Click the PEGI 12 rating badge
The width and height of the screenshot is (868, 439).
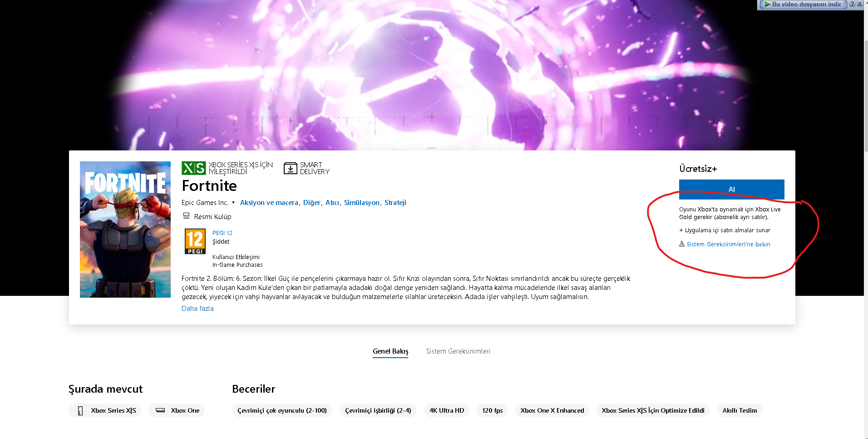coord(195,241)
